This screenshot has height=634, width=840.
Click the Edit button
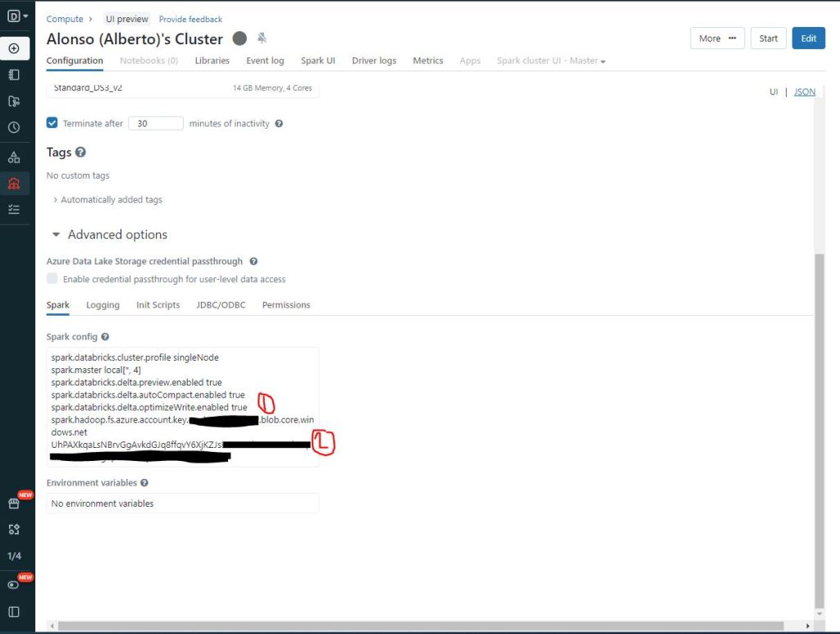click(x=808, y=39)
